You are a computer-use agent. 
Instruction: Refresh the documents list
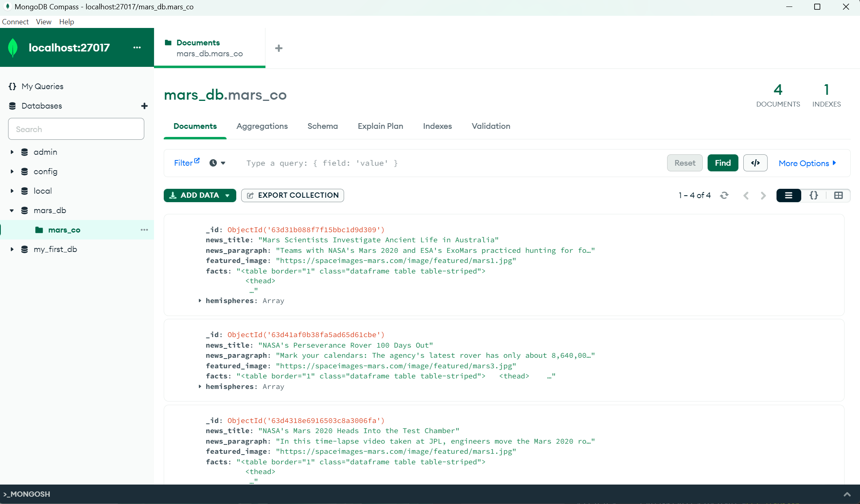point(725,195)
